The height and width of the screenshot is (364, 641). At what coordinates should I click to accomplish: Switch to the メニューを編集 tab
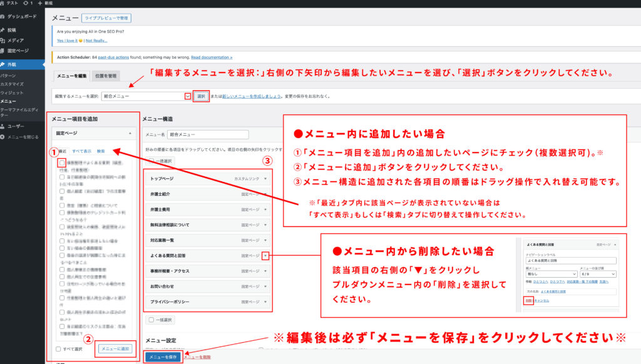pos(71,76)
